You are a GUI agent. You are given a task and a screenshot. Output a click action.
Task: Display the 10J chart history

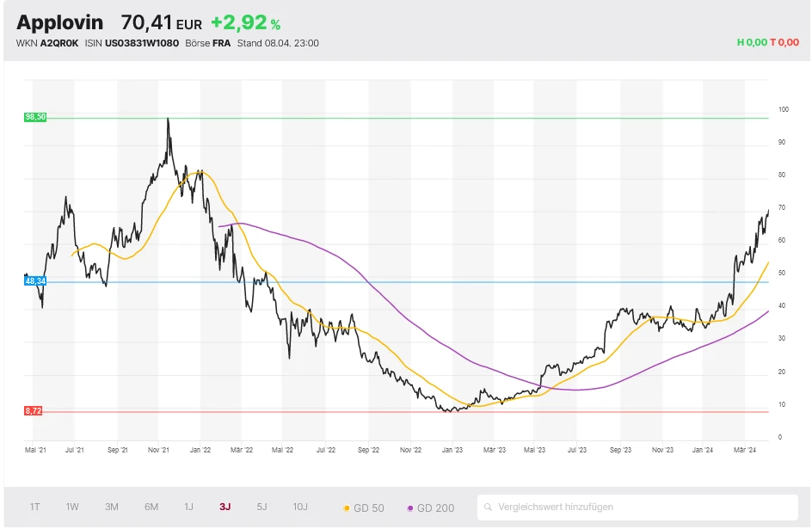pos(300,507)
